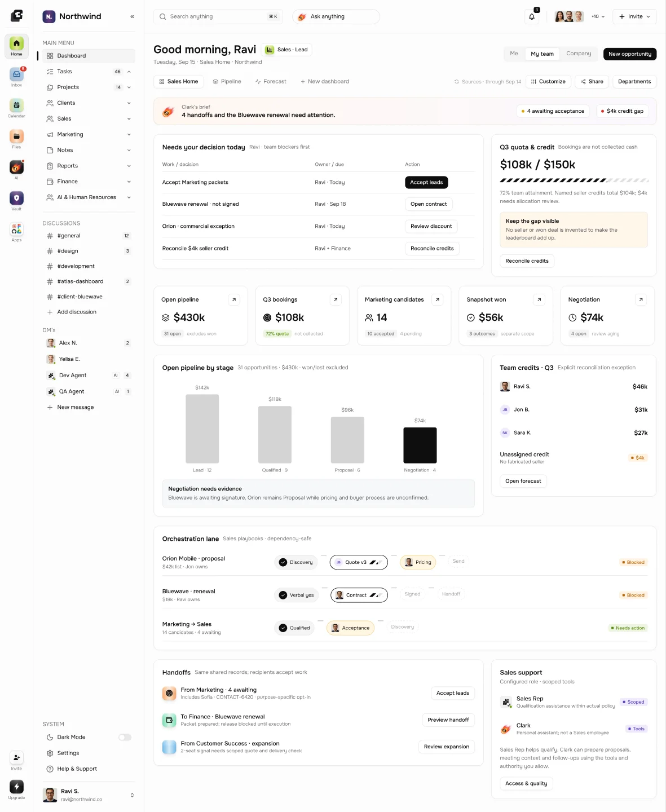The height and width of the screenshot is (812, 666).
Task: Expand the Reports menu chevron
Action: point(129,166)
